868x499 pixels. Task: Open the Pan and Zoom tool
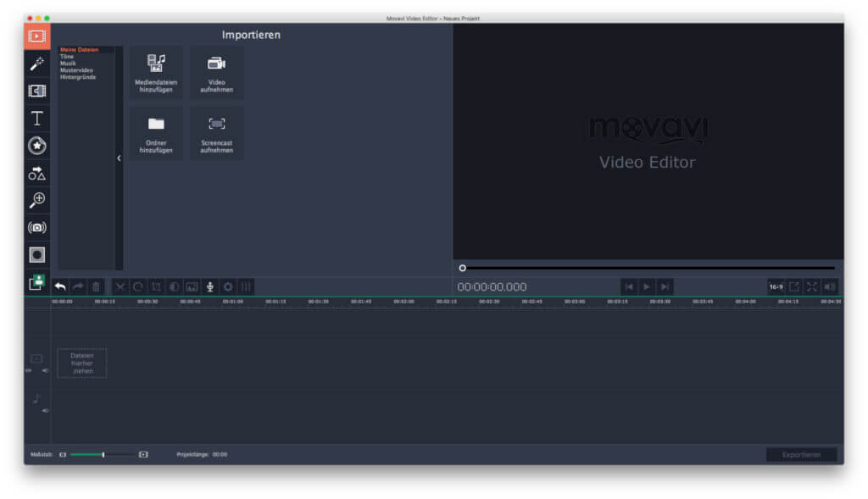pyautogui.click(x=37, y=200)
